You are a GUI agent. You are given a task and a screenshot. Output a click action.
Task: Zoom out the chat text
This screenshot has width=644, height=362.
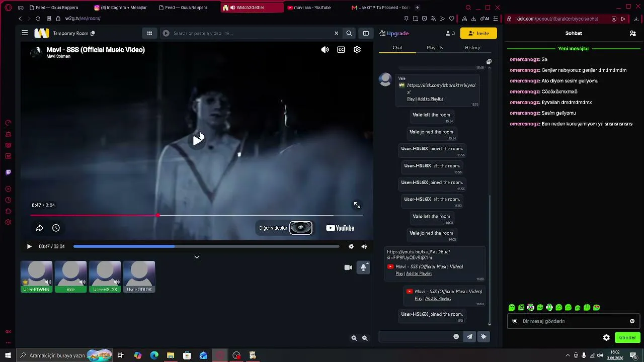pos(365,338)
